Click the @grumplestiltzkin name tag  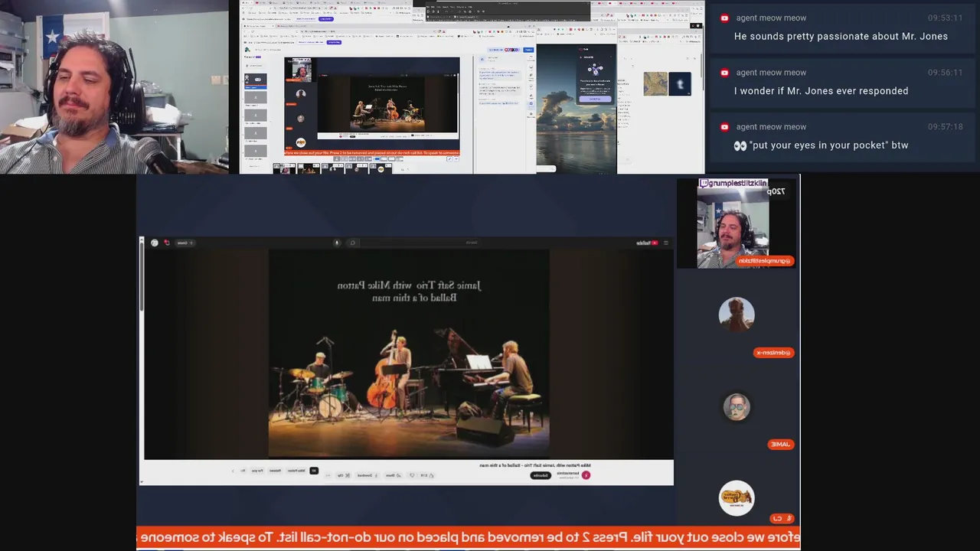coord(766,261)
